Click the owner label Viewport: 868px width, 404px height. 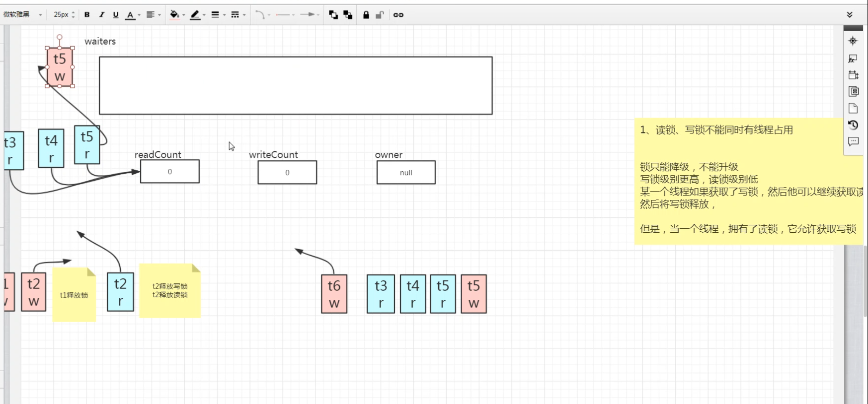click(x=389, y=154)
